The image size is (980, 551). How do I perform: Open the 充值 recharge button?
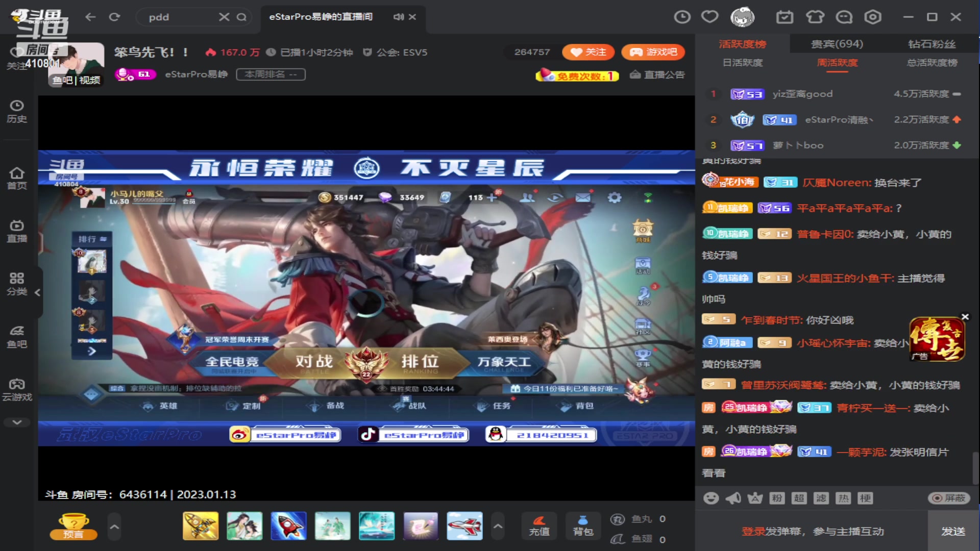pyautogui.click(x=539, y=526)
